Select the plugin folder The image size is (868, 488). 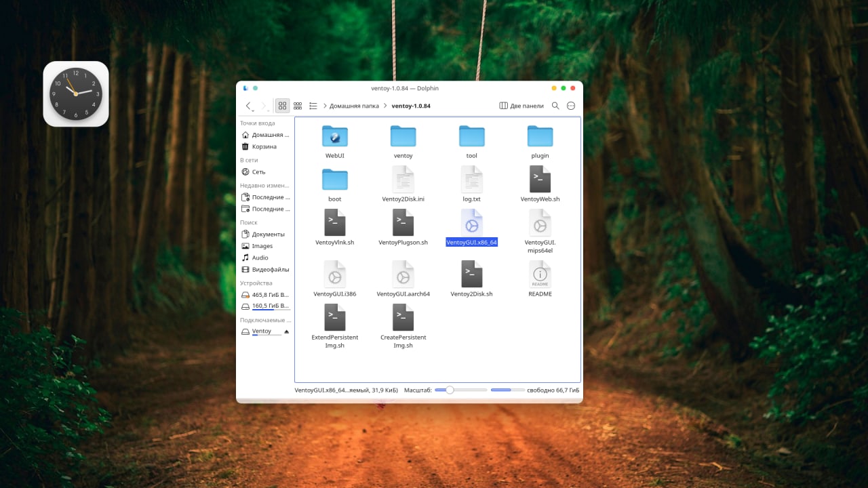tap(540, 142)
